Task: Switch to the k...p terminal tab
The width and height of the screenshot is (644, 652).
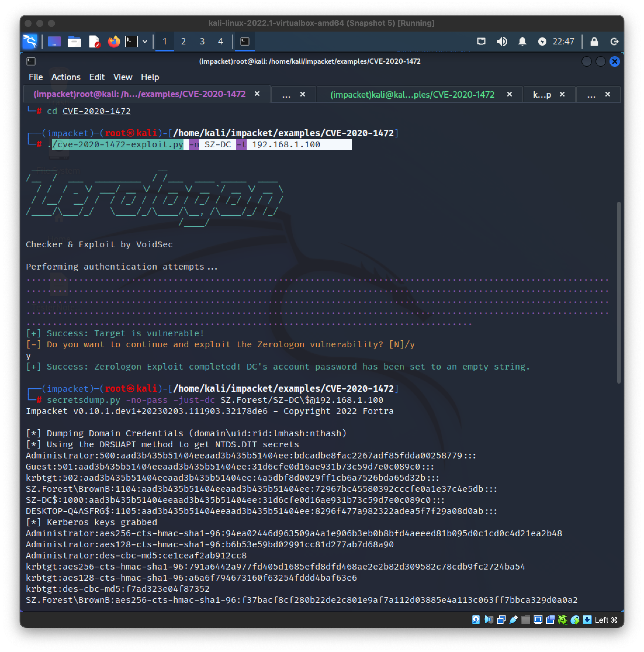Action: (542, 95)
